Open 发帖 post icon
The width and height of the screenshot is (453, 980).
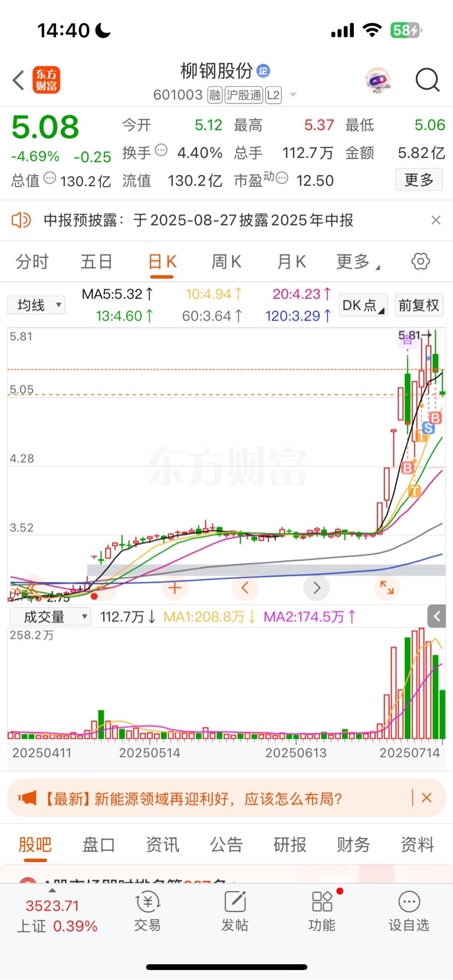pyautogui.click(x=235, y=912)
